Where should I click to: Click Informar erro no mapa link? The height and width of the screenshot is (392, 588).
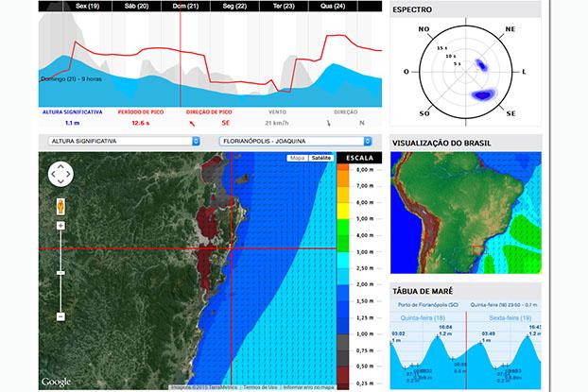point(308,387)
